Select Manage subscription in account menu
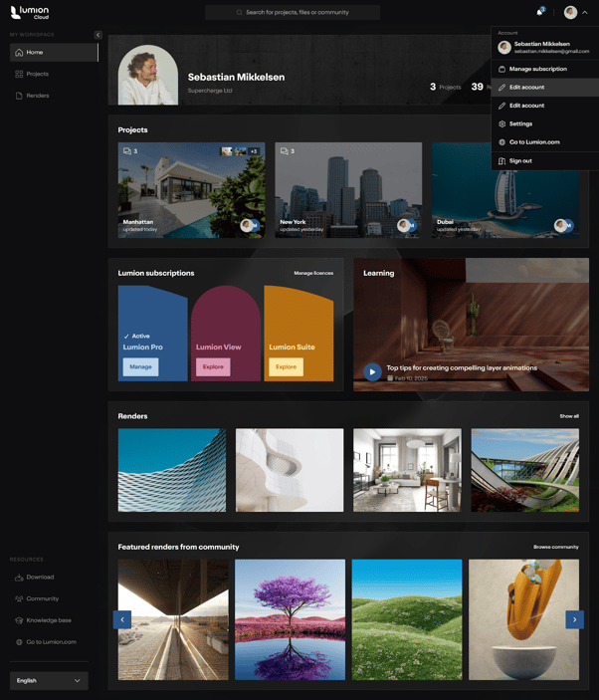The height and width of the screenshot is (700, 599). [x=537, y=69]
